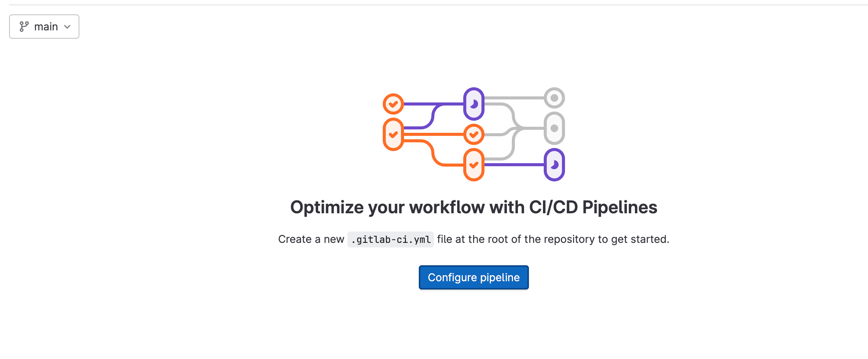Screen dimensions: 868x359
Task: Click the bottom-middle orange checkmark pill node
Action: 473,165
